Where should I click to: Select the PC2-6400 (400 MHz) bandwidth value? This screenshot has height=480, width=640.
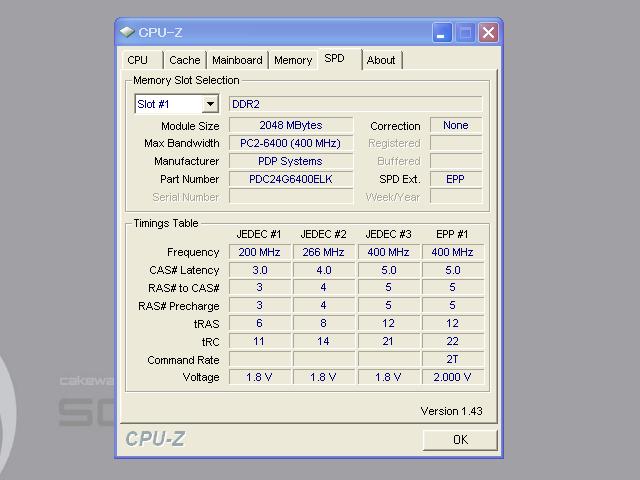[291, 143]
